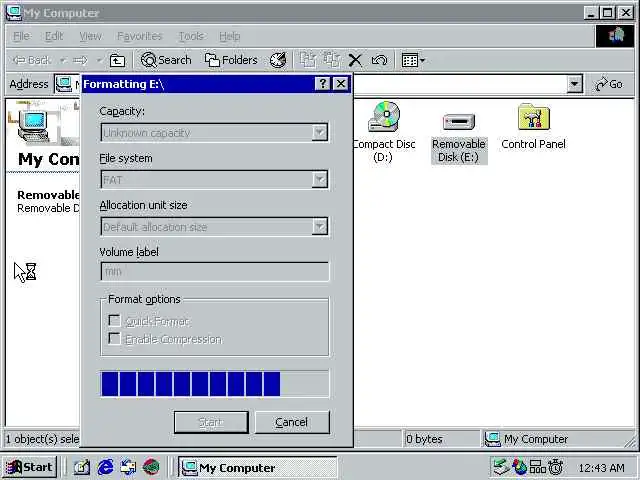Click the fourth quick launch globe icon

tap(151, 467)
